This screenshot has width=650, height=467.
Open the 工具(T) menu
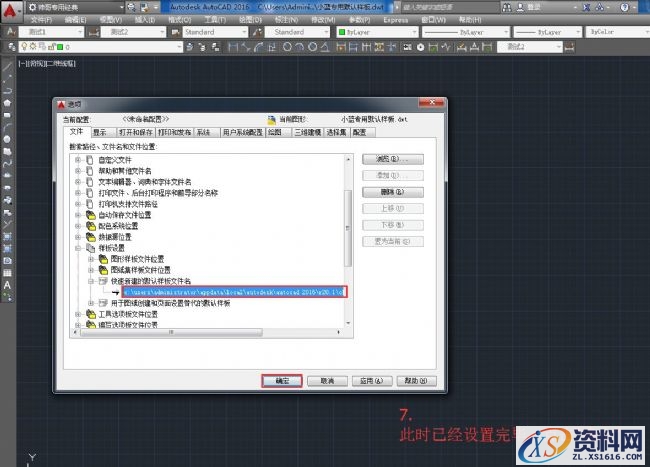[x=215, y=20]
